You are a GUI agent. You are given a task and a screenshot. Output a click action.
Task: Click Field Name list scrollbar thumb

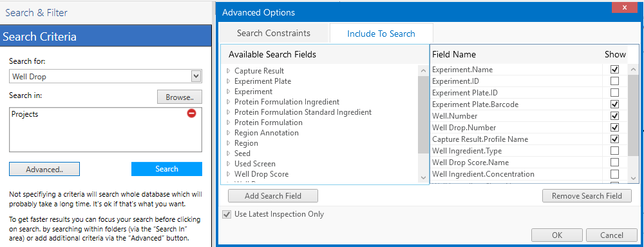click(x=633, y=115)
